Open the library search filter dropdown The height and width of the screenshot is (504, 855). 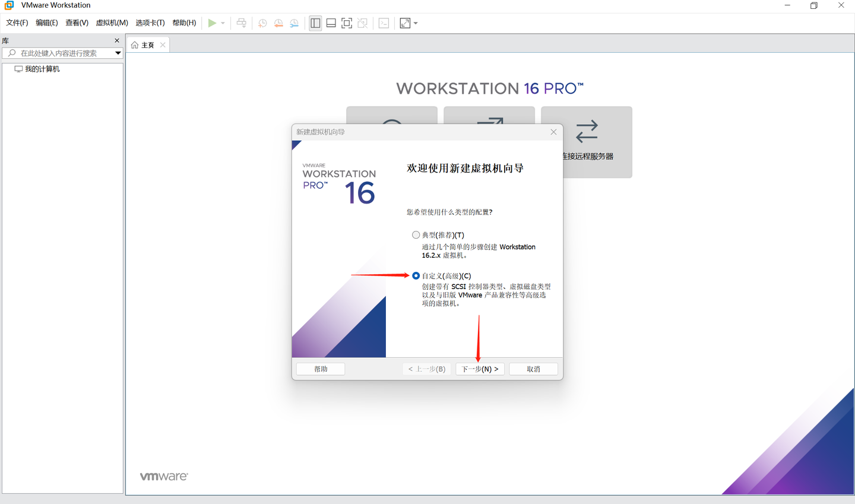click(118, 53)
